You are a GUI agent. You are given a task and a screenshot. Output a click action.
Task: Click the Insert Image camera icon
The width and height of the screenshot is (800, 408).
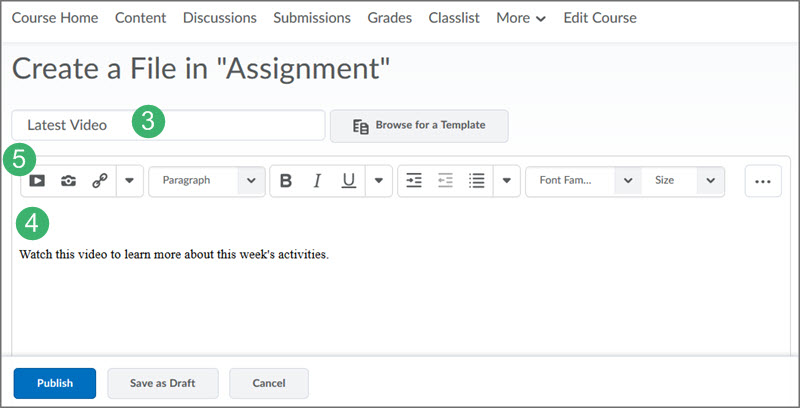pos(68,181)
